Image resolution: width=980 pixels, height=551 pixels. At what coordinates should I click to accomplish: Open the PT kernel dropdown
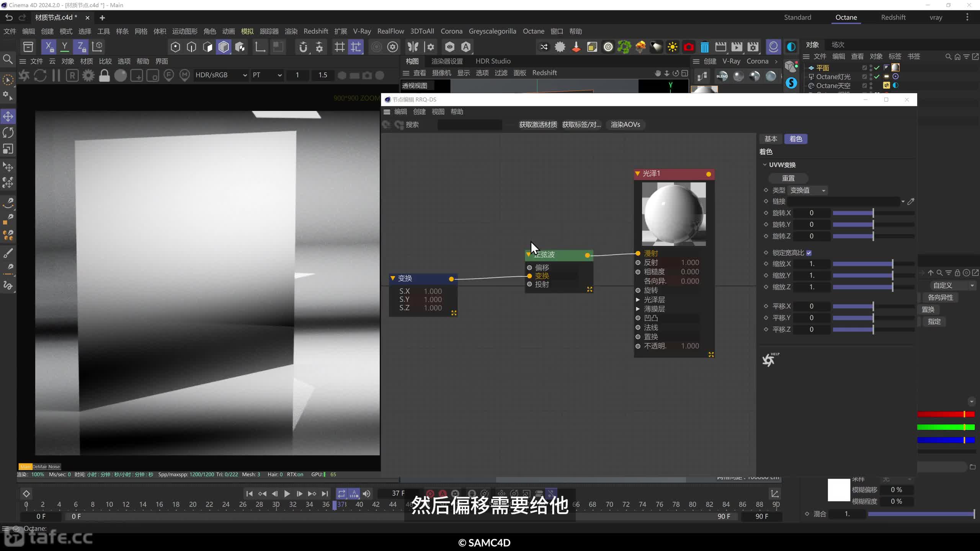coord(267,75)
